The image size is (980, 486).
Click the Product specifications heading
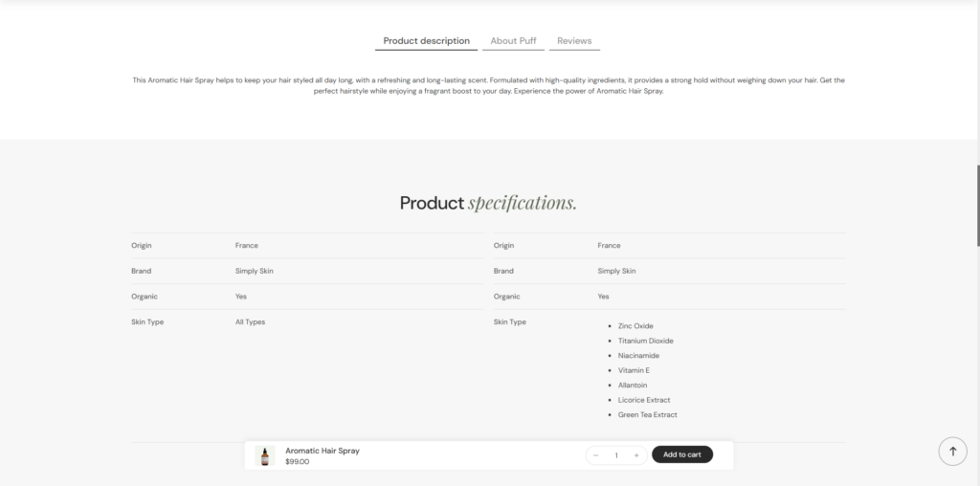pyautogui.click(x=488, y=203)
